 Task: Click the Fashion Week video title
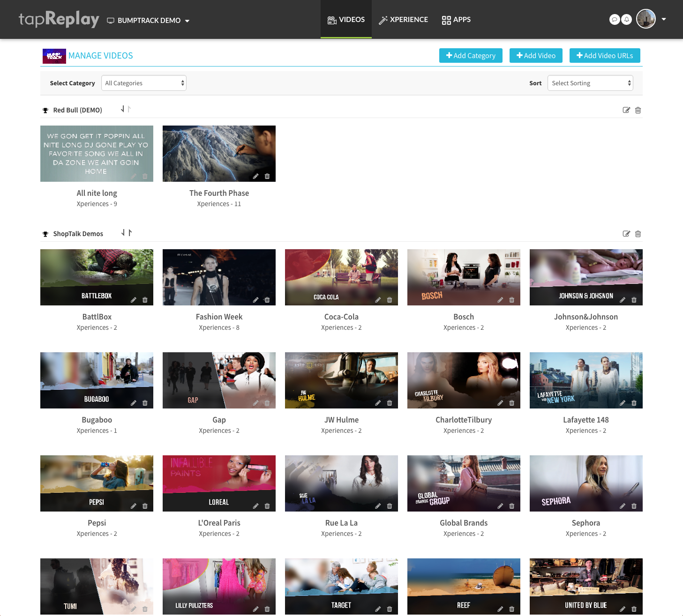219,317
